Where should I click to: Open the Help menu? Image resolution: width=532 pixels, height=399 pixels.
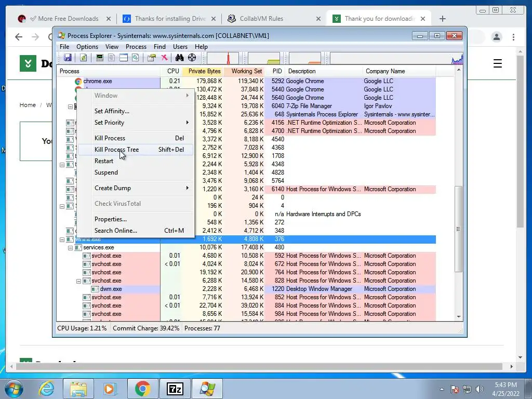pos(201,47)
